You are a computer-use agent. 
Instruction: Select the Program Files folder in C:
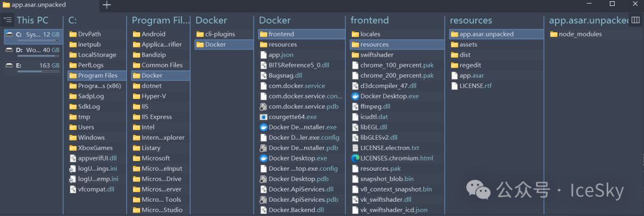tap(97, 76)
